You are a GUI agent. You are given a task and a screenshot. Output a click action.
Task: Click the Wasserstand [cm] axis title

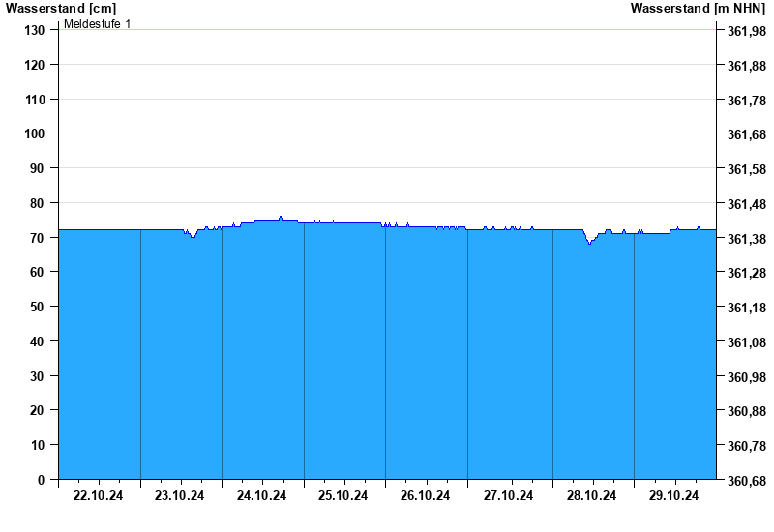point(61,9)
